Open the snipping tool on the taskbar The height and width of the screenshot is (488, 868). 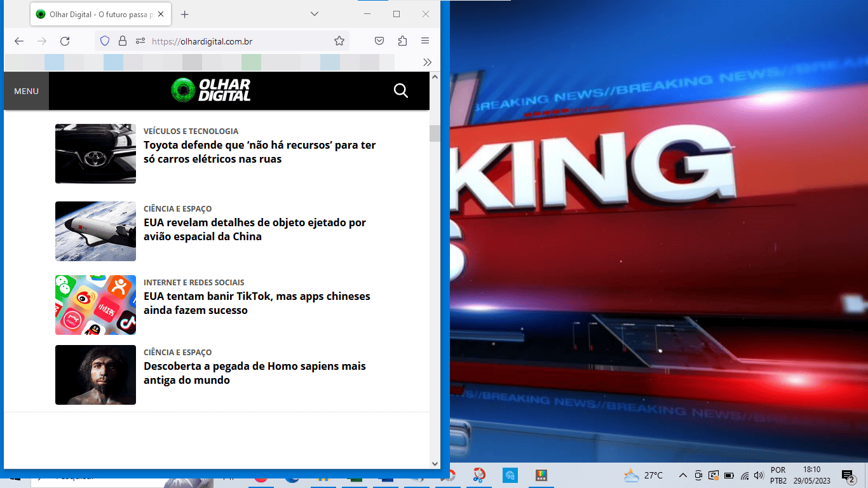pyautogui.click(x=479, y=475)
